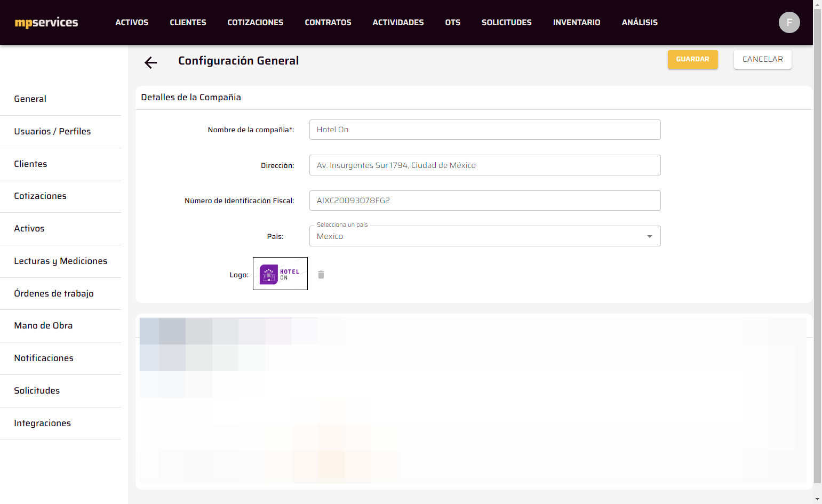Click the back arrow icon
This screenshot has width=822, height=504.
pos(151,63)
